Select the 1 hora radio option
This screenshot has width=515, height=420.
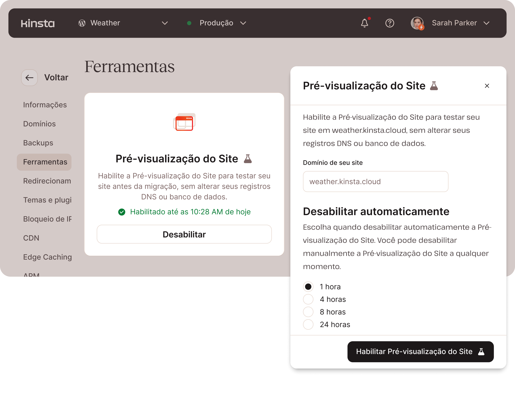click(308, 287)
